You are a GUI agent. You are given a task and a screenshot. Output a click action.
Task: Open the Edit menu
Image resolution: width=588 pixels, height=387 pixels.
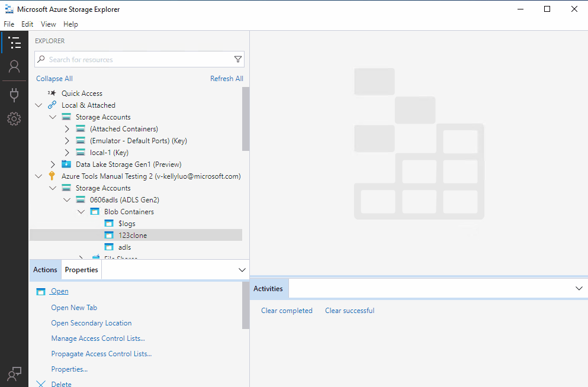(27, 24)
